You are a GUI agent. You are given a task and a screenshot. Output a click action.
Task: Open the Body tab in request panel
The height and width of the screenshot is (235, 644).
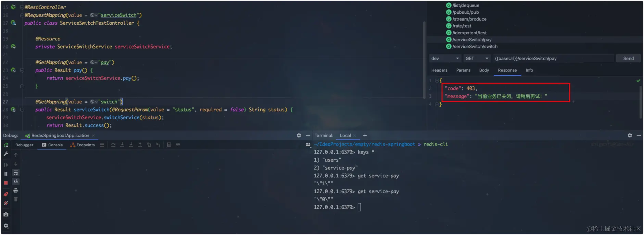(x=484, y=70)
